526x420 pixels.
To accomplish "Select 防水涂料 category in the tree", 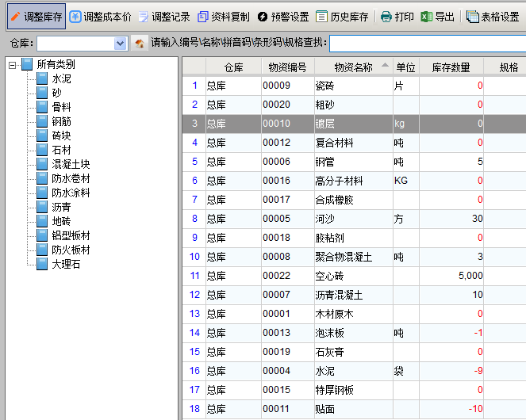I will coord(71,193).
